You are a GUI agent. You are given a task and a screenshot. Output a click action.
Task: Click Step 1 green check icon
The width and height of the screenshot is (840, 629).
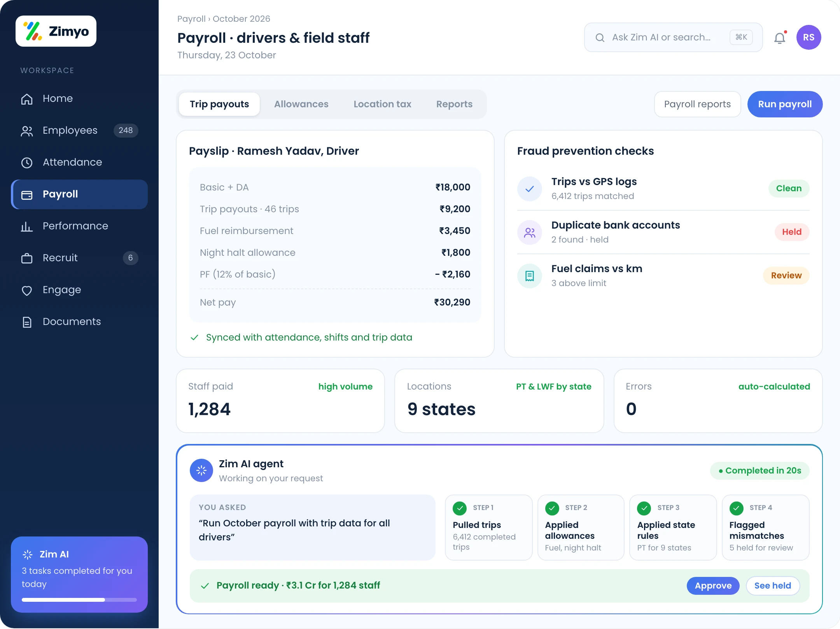(x=460, y=508)
